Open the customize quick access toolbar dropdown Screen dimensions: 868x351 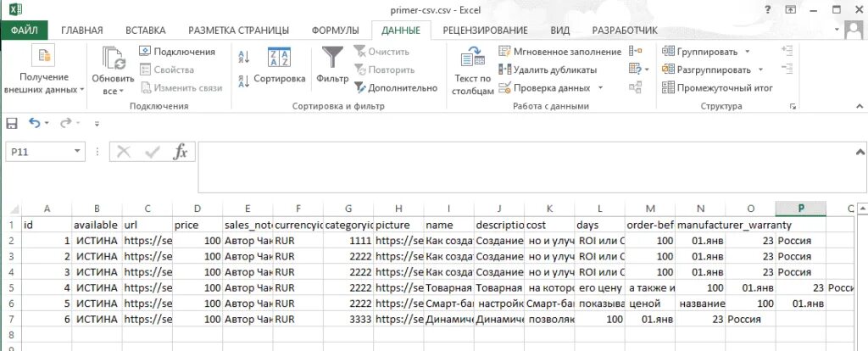97,124
